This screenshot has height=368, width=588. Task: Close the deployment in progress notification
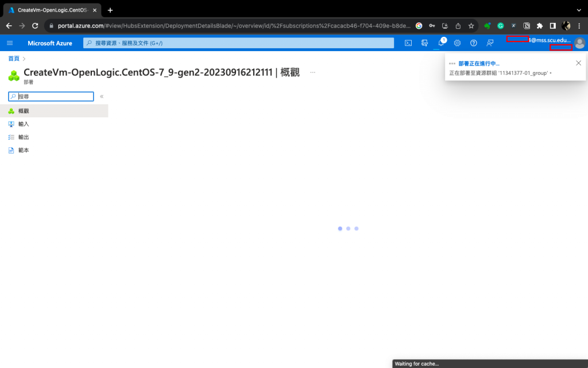pos(579,63)
